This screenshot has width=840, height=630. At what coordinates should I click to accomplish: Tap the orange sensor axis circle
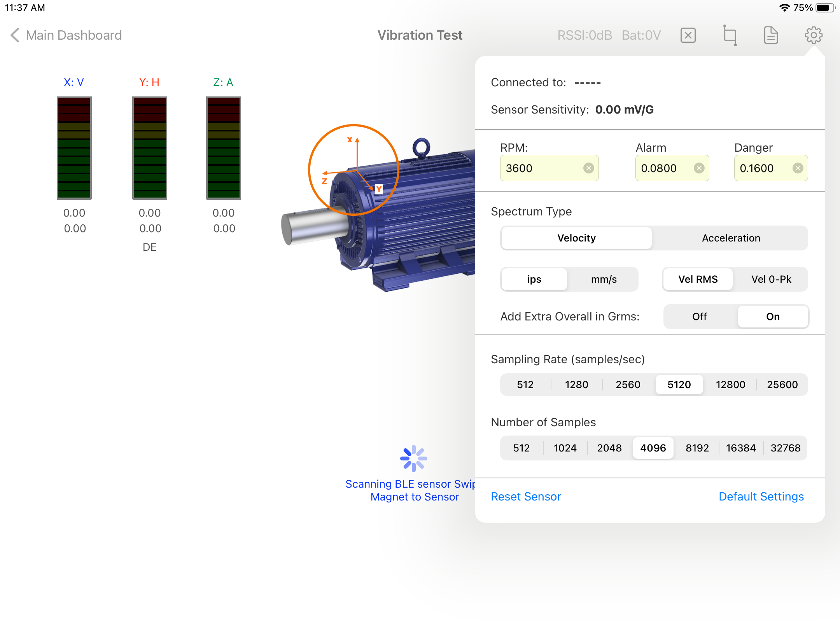(x=353, y=170)
